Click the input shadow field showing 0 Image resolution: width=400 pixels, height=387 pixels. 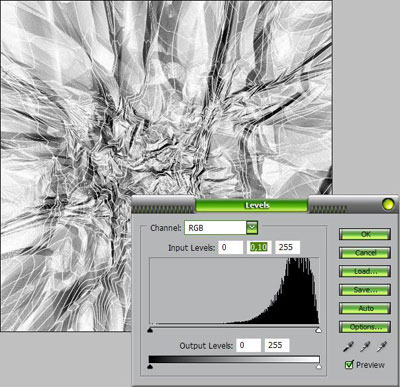coord(231,247)
